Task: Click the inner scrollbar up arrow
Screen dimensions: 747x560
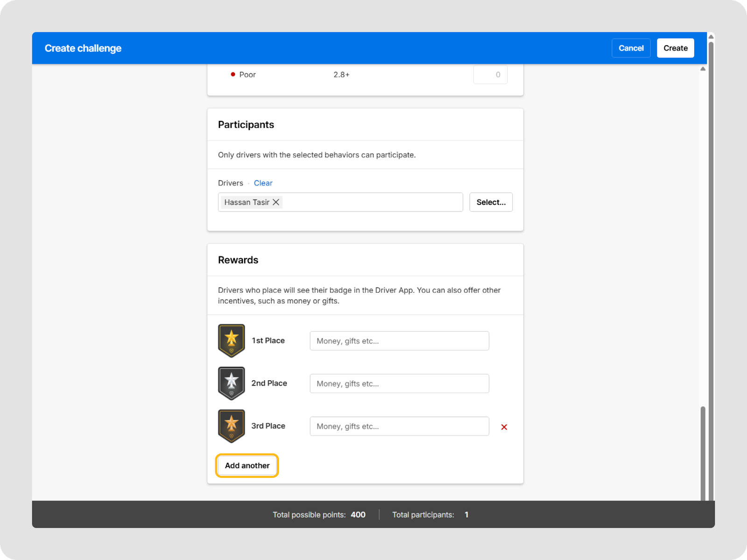Action: [x=703, y=69]
